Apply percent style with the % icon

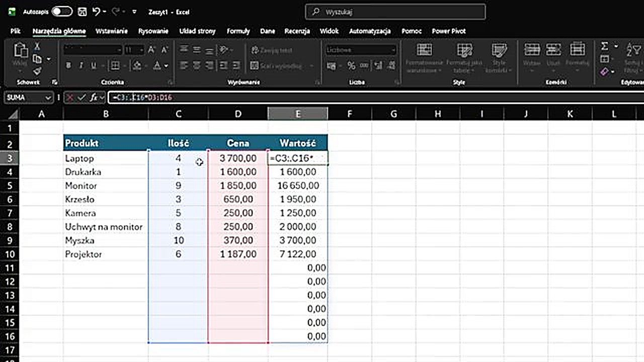351,66
